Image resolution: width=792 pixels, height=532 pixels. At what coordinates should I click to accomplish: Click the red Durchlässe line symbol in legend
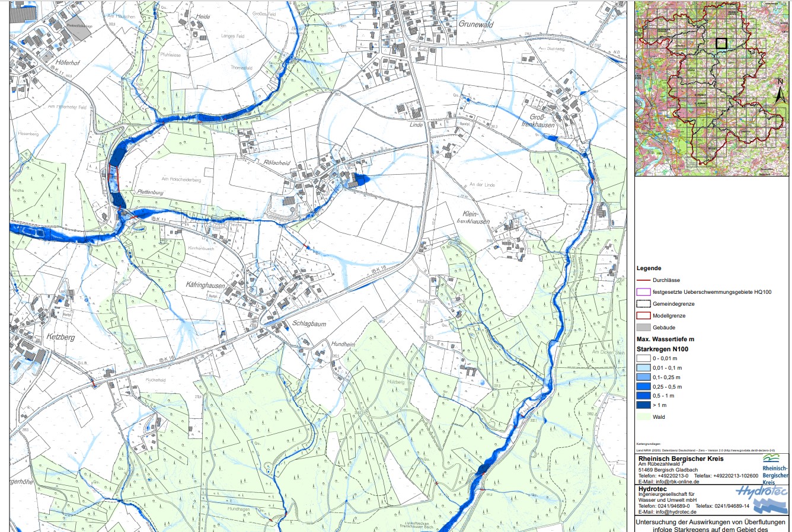(643, 280)
